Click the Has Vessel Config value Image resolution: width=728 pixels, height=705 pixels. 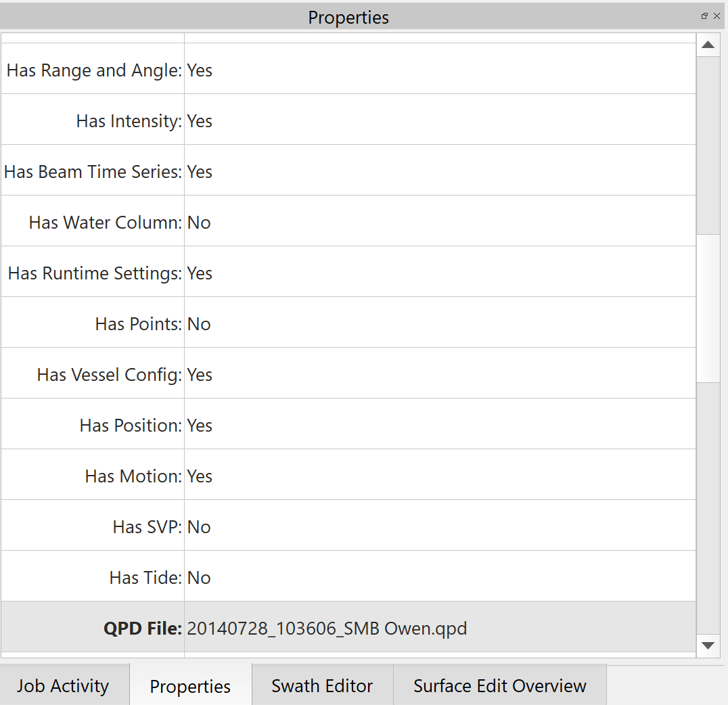[x=200, y=375]
